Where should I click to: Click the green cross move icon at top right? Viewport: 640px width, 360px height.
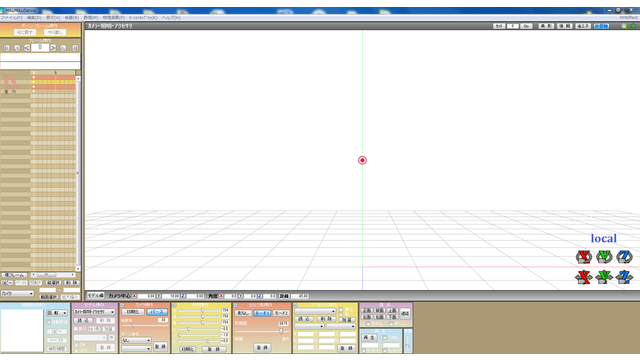coord(633,26)
